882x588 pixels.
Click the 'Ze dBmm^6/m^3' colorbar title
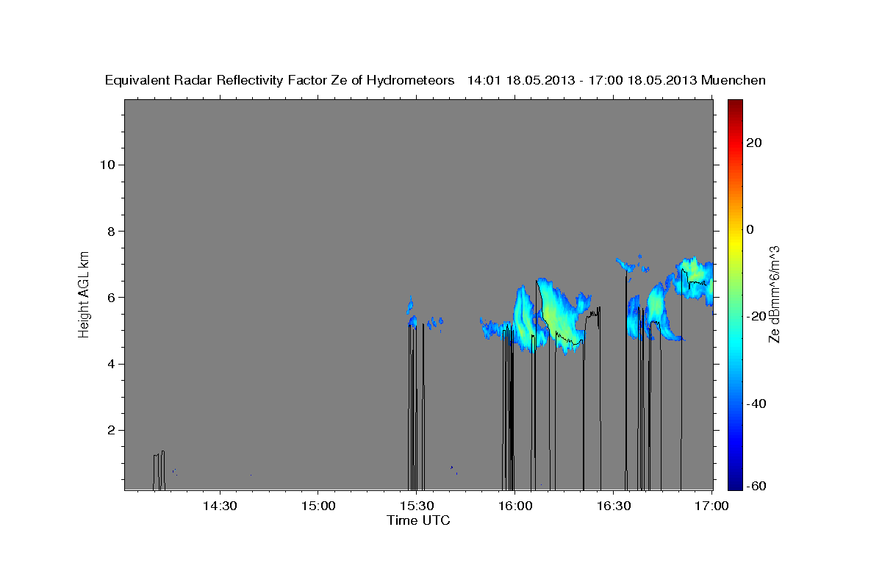[774, 294]
